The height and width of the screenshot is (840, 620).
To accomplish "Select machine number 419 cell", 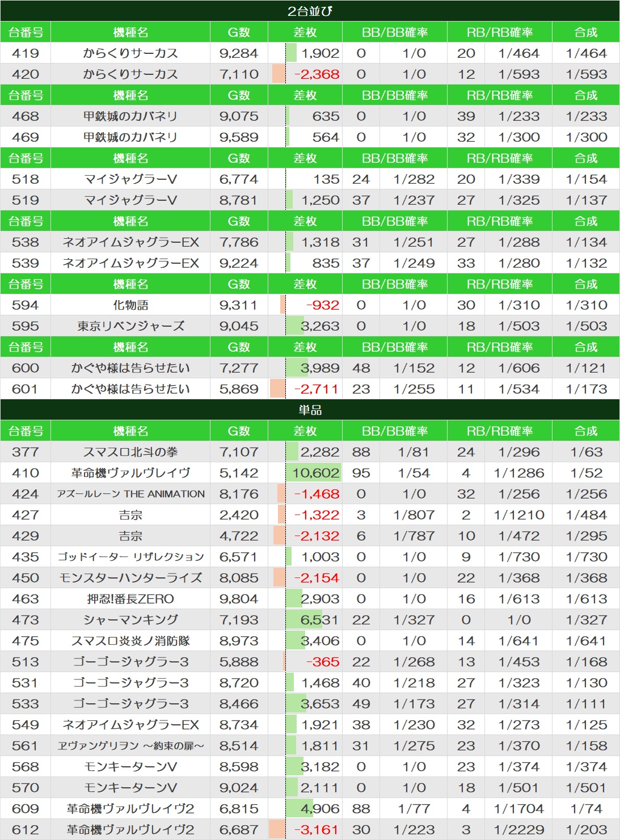I will coord(26,53).
